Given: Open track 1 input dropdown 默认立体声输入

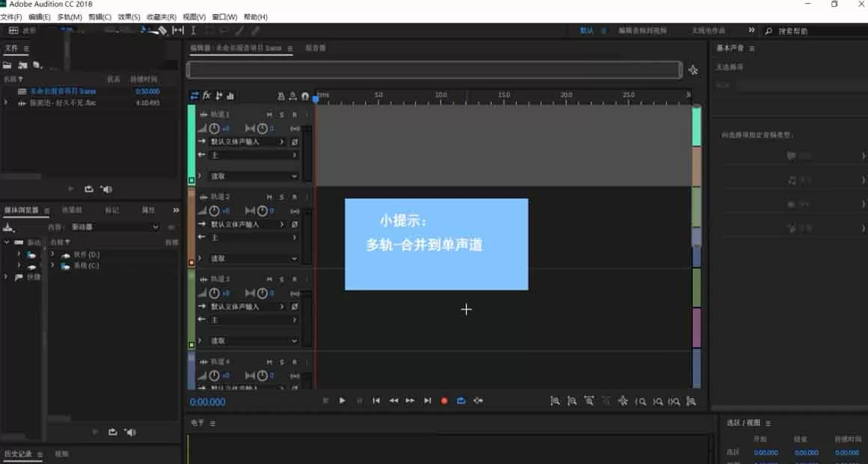Looking at the screenshot, I should (x=248, y=141).
